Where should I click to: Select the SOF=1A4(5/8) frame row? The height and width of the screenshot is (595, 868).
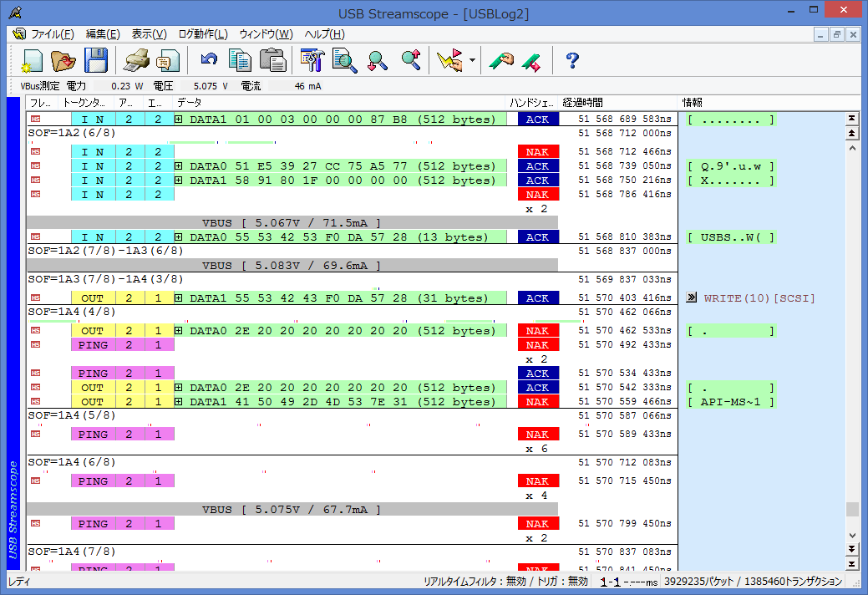352,415
